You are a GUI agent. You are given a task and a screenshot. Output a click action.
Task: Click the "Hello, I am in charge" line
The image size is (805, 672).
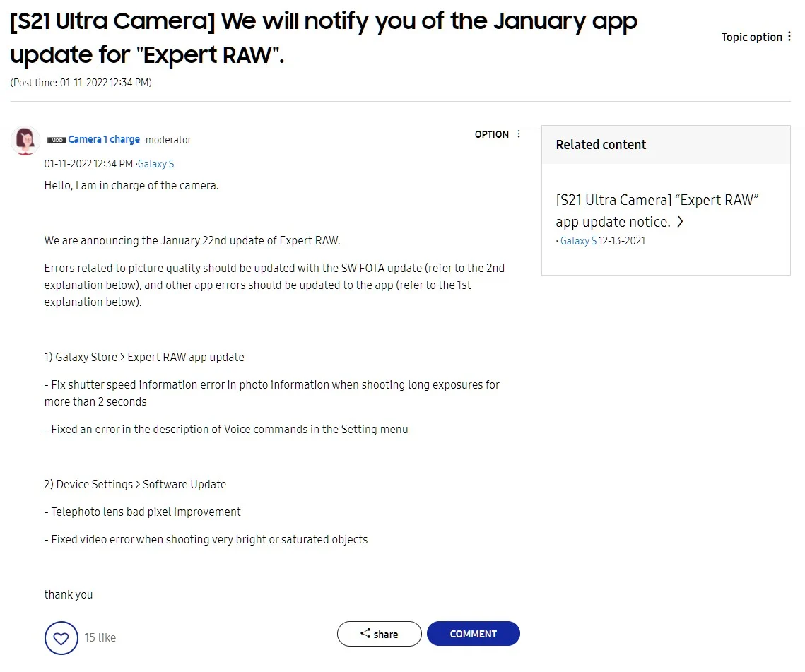(x=131, y=186)
